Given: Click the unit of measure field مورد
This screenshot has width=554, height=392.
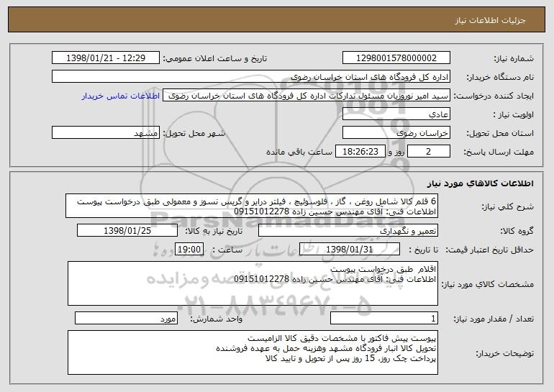Looking at the screenshot, I should pyautogui.click(x=126, y=319).
